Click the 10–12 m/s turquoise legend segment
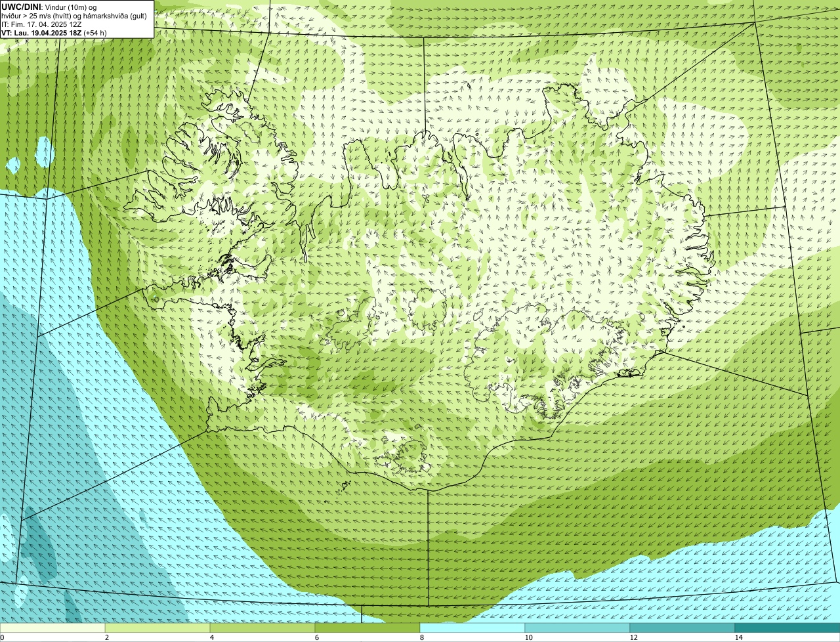 point(577,628)
